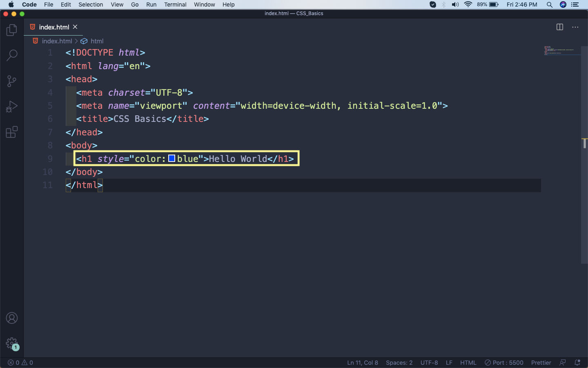Click the checkmark status icon in menu bar
Screen dimensions: 588x368
click(x=433, y=4)
